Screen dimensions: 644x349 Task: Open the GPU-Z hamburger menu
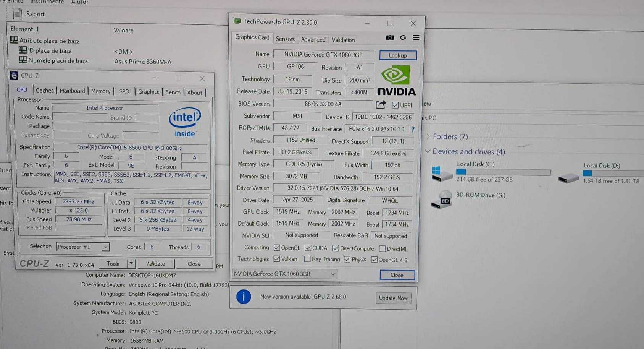click(416, 37)
